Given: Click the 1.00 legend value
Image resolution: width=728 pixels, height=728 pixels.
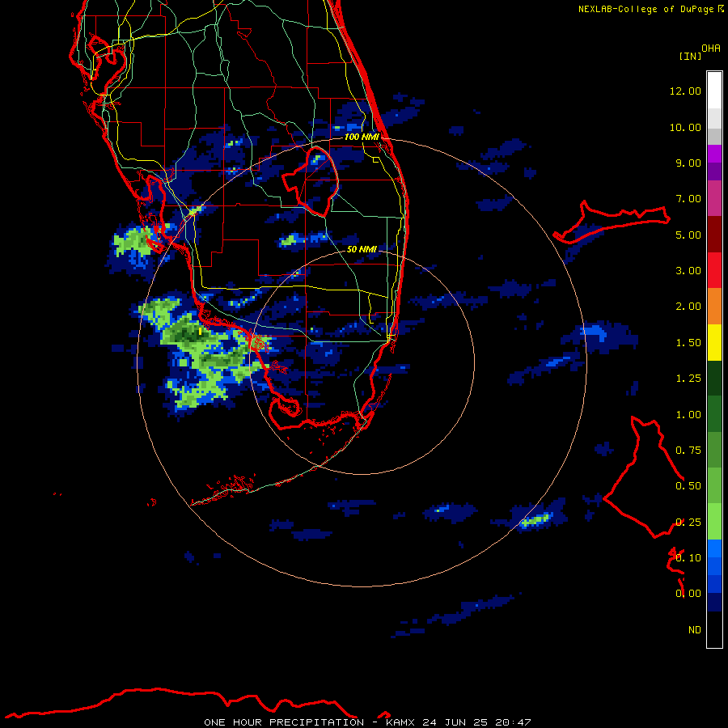Looking at the screenshot, I should tap(688, 415).
